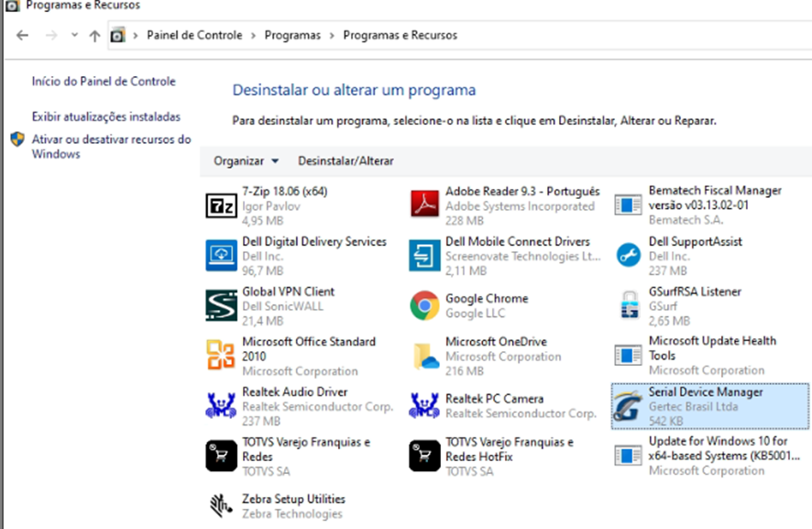Viewport: 812px width, 529px height.
Task: Click the TOTVS Redes HotFix cart icon
Action: (x=424, y=456)
